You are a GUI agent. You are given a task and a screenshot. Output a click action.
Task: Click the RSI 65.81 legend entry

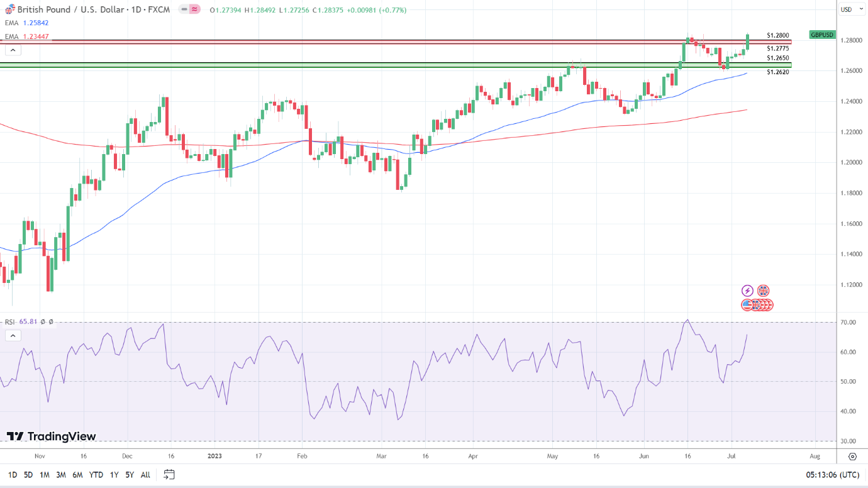[21, 322]
